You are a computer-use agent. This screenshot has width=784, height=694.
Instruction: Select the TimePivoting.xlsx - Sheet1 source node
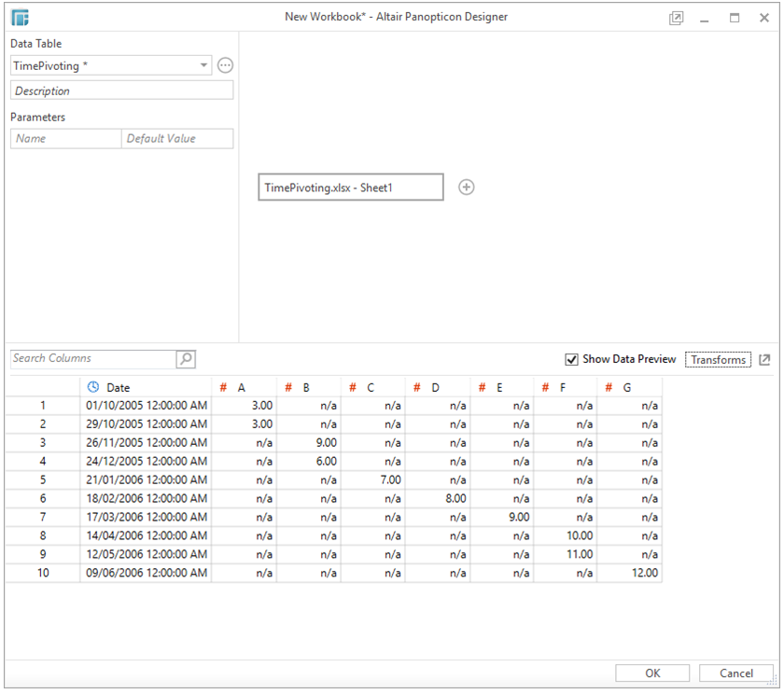(351, 187)
